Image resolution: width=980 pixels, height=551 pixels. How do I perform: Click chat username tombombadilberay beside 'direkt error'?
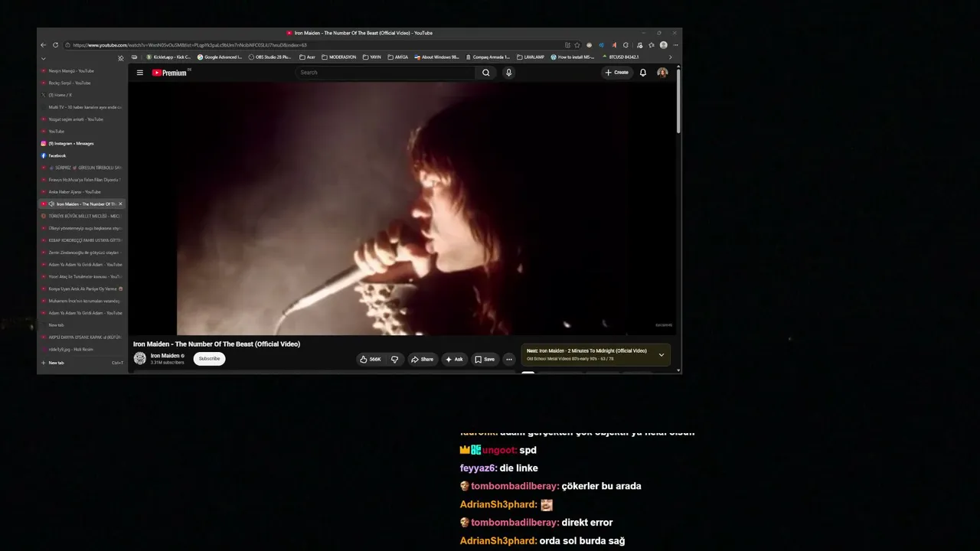click(514, 523)
